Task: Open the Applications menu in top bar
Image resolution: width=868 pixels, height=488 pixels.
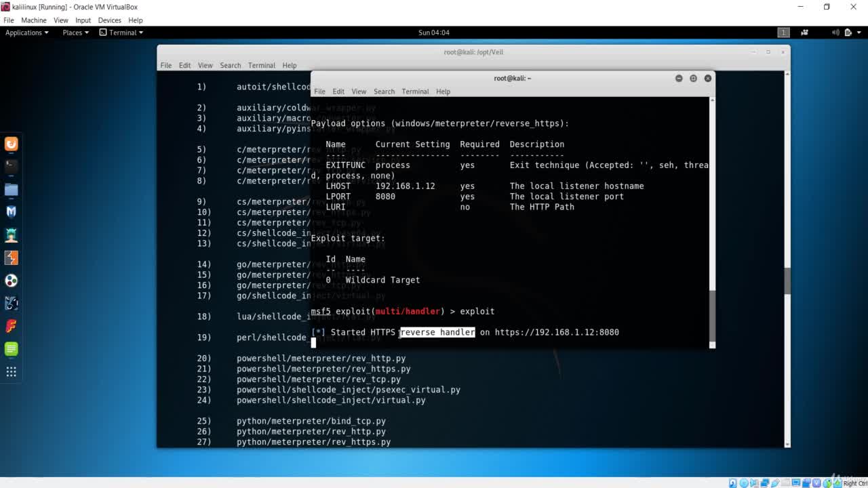Action: click(x=26, y=33)
